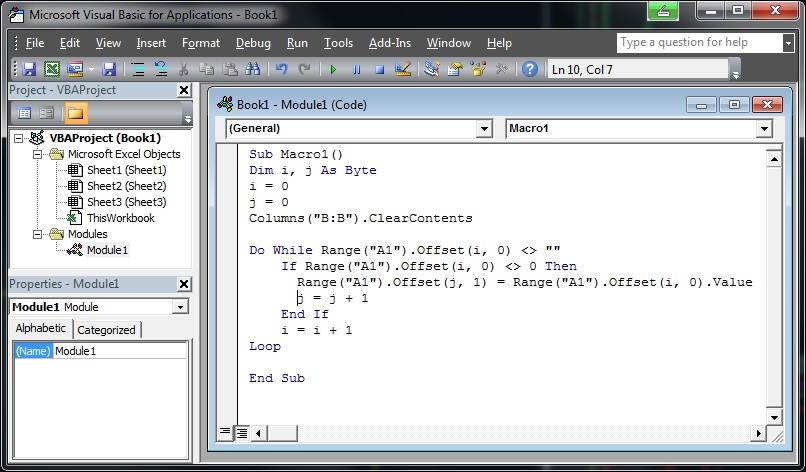Image resolution: width=806 pixels, height=472 pixels.
Task: Open the Insert menu
Action: click(151, 43)
